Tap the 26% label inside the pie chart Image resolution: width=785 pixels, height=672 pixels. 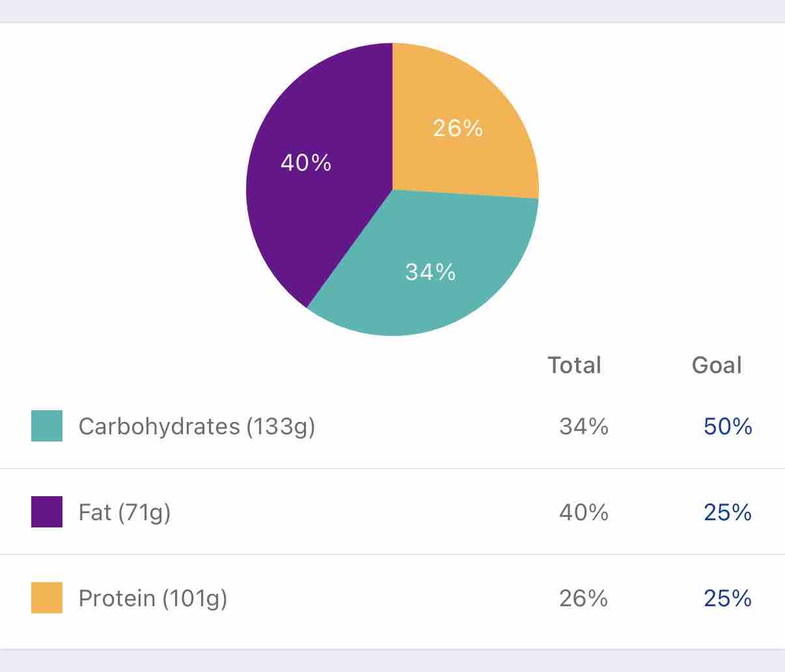(458, 128)
